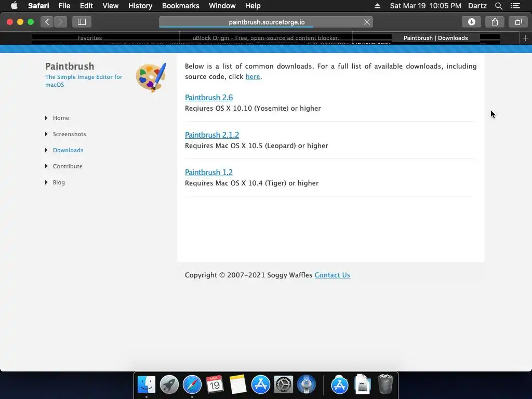Open the File menu
This screenshot has height=399, width=532.
(64, 6)
